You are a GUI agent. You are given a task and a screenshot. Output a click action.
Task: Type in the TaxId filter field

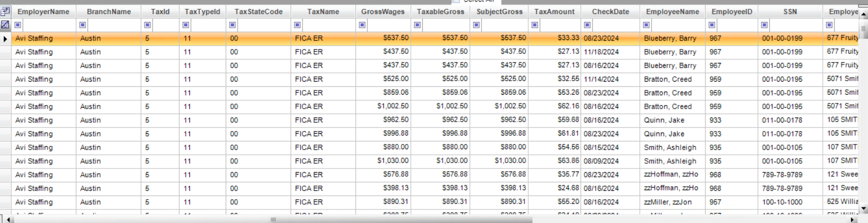164,25
